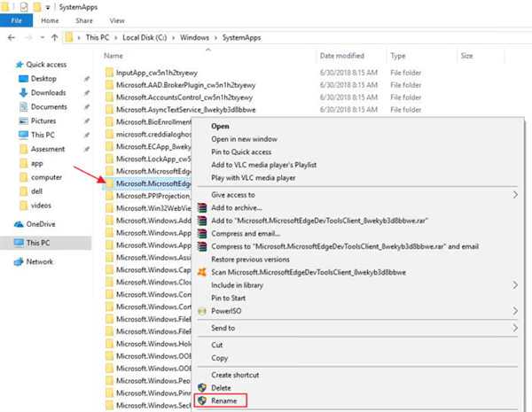Select Microsoft.AsyncTextService folder
This screenshot has width=532, height=412.
tap(185, 110)
